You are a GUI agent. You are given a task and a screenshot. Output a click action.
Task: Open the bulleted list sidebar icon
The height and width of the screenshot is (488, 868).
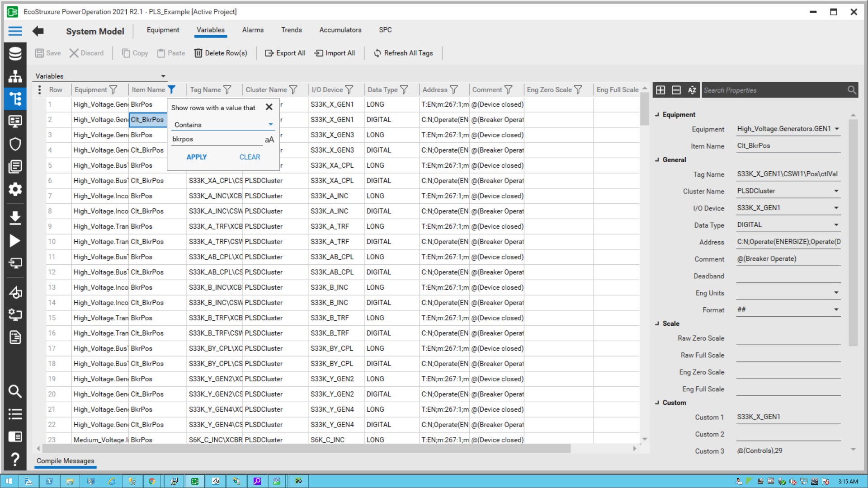tap(15, 414)
